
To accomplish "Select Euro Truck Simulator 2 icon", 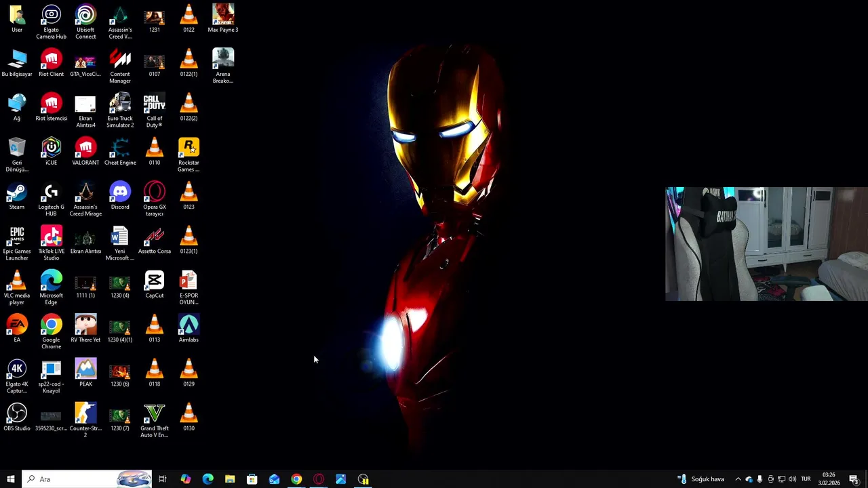I will (x=120, y=110).
